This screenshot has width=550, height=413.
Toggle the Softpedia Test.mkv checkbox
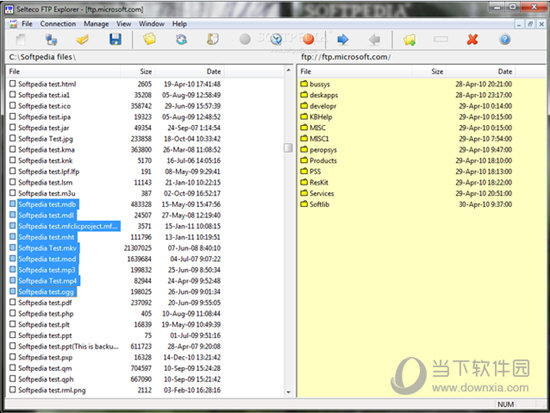click(13, 247)
